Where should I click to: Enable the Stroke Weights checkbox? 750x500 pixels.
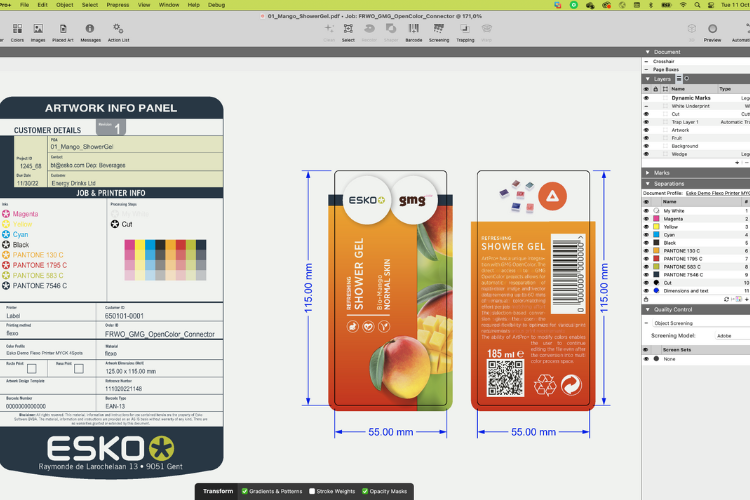311,491
